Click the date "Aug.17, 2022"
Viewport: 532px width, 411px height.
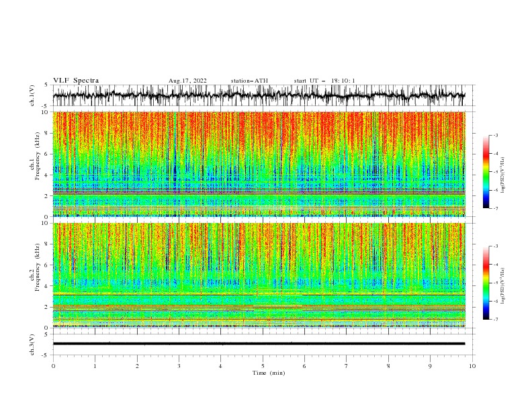click(x=187, y=81)
